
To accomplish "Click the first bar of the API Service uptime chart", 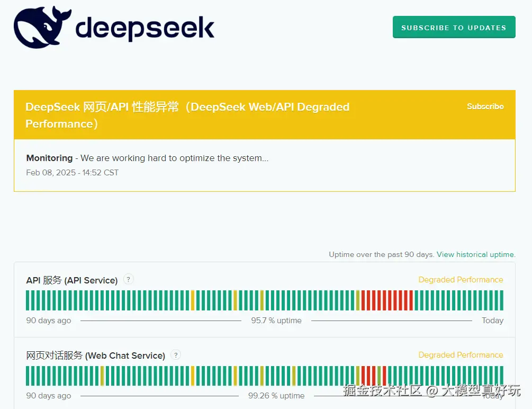I will coord(28,300).
